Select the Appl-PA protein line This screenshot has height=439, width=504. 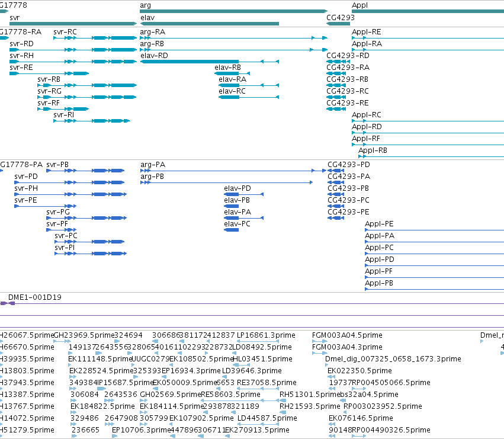pos(434,242)
